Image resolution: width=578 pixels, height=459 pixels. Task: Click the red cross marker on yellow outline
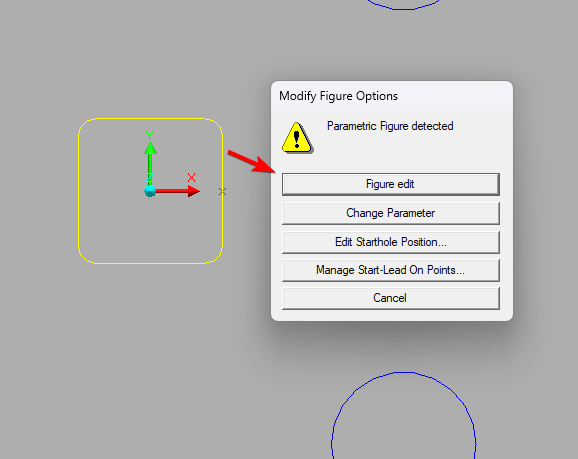222,191
